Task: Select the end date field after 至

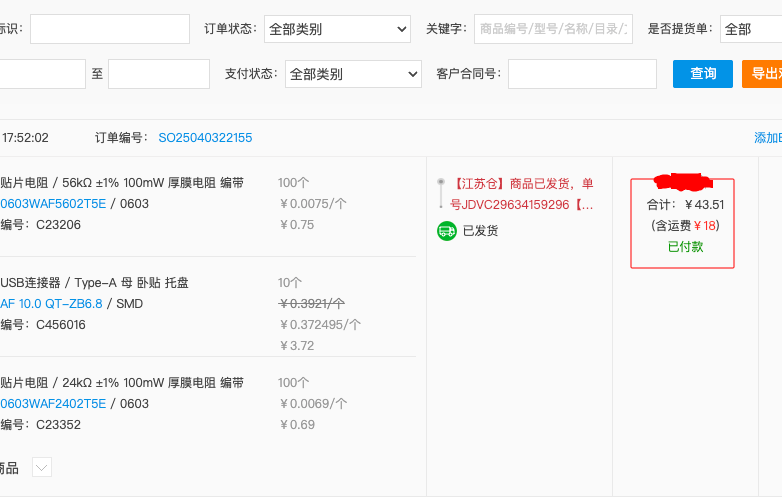Action: pyautogui.click(x=158, y=74)
